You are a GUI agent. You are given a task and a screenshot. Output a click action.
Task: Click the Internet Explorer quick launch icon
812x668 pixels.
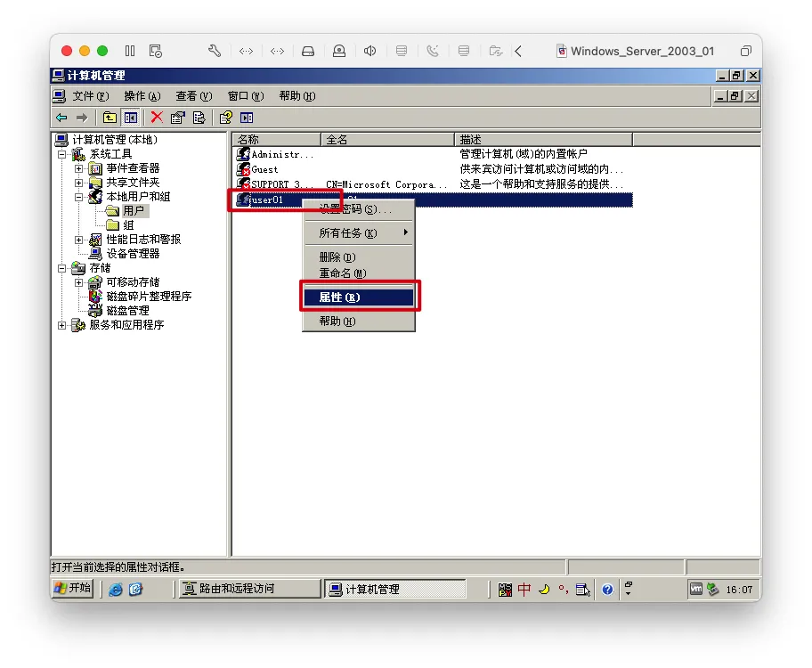[116, 590]
